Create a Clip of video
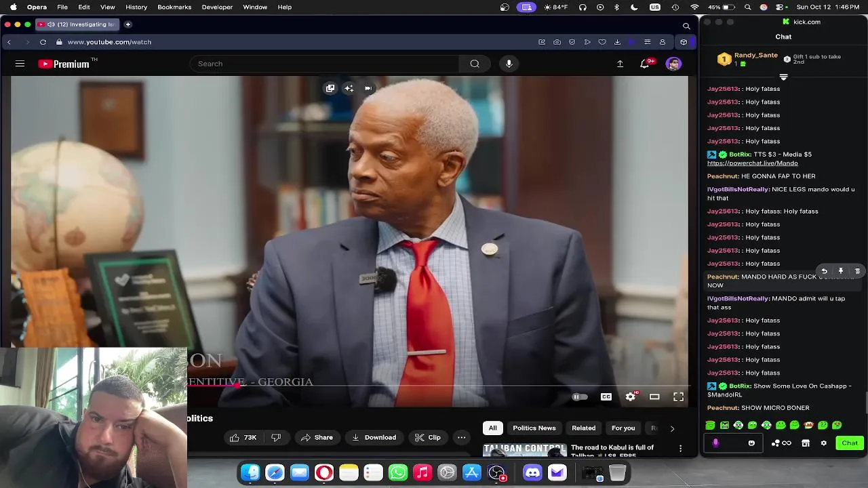 pos(428,437)
